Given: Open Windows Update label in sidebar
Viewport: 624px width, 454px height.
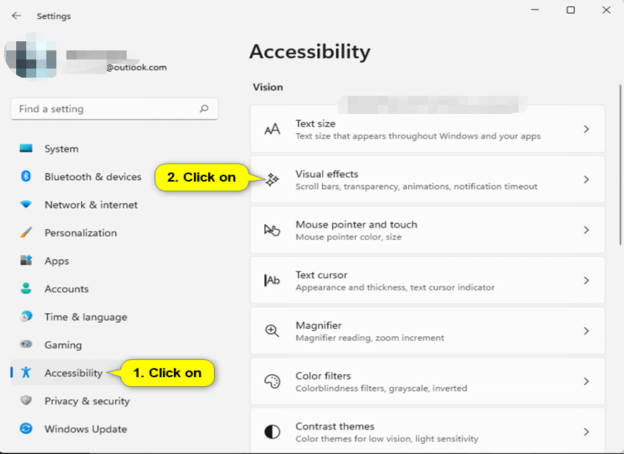Looking at the screenshot, I should (x=86, y=429).
